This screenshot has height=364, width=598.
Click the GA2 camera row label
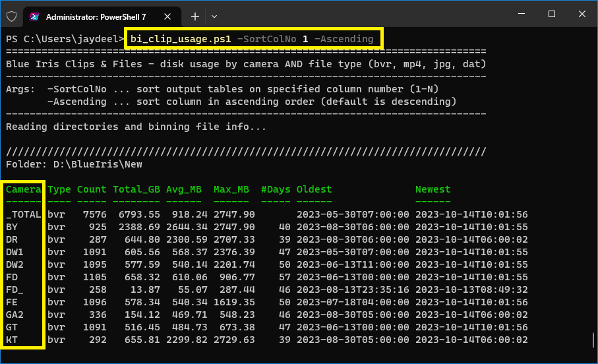pyautogui.click(x=15, y=315)
